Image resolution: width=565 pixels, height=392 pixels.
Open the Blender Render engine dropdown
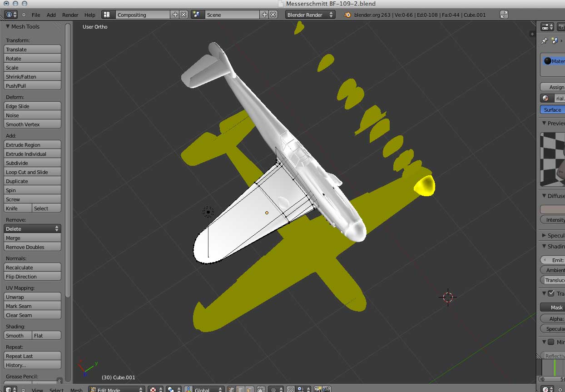tap(310, 14)
